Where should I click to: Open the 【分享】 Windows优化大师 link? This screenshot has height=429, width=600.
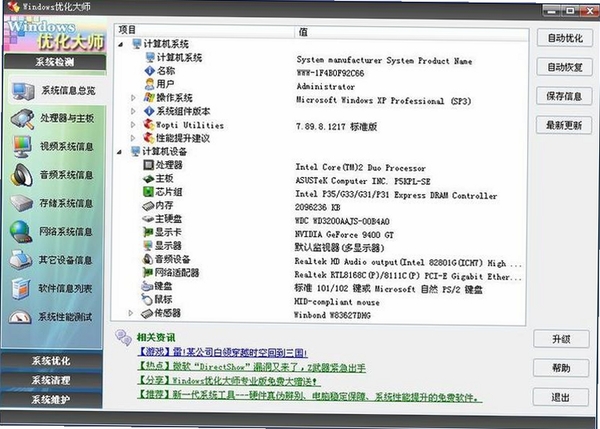[228, 381]
